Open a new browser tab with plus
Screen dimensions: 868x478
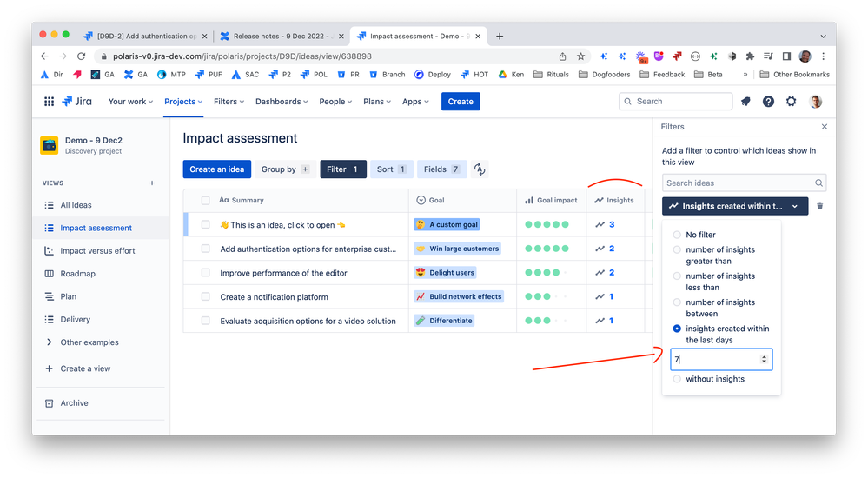[x=500, y=36]
